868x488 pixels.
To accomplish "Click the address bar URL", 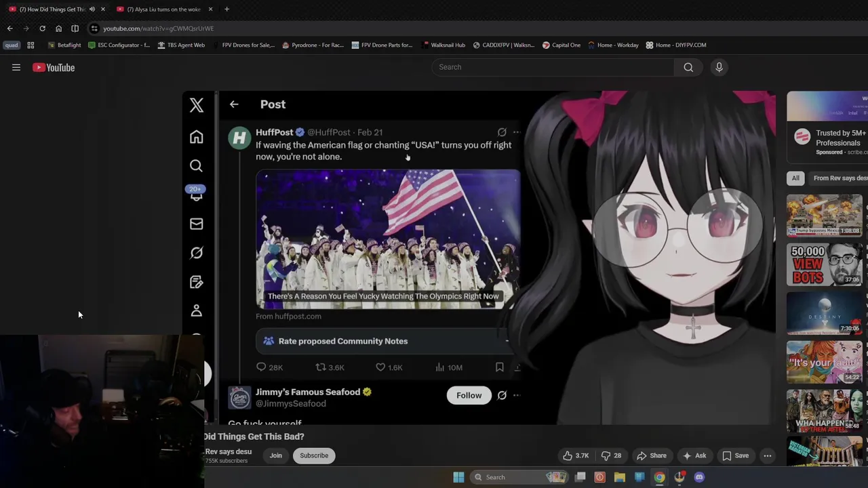I will point(158,28).
